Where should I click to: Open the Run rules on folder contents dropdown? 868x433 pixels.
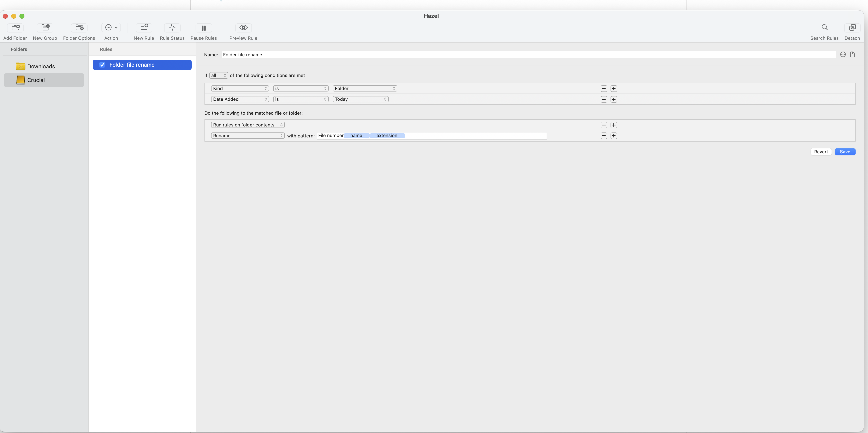point(248,125)
